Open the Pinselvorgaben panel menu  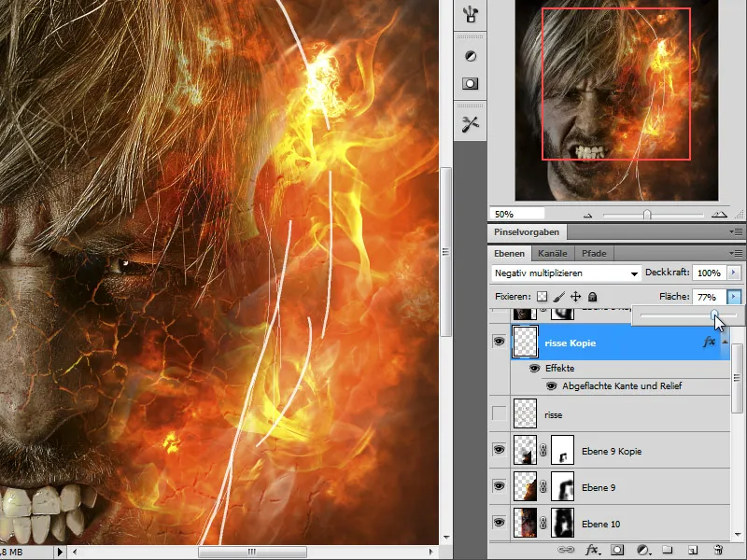(x=738, y=231)
